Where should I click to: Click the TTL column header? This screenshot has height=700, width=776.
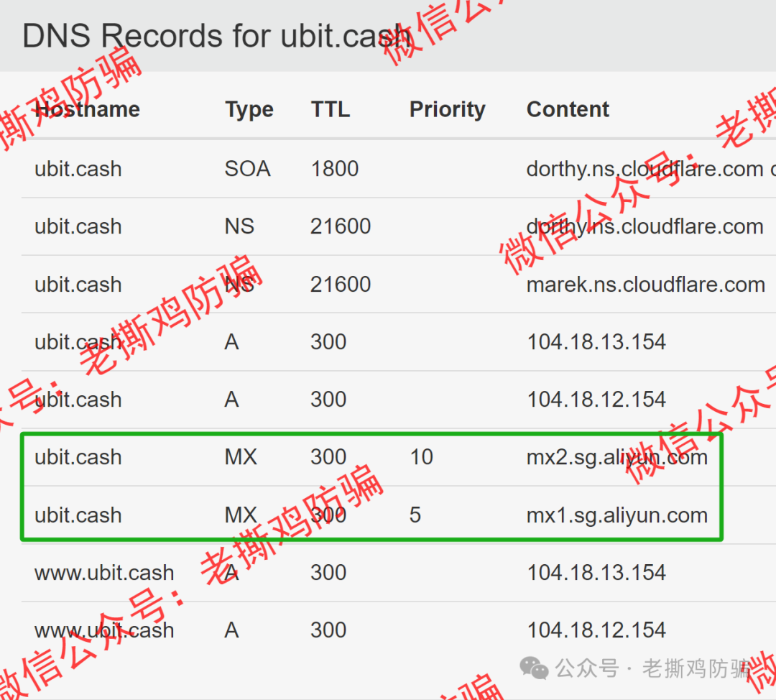330,109
